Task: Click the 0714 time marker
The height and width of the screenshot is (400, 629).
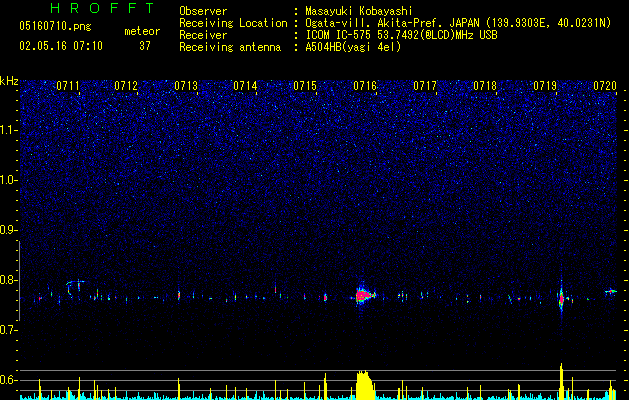Action: point(246,86)
